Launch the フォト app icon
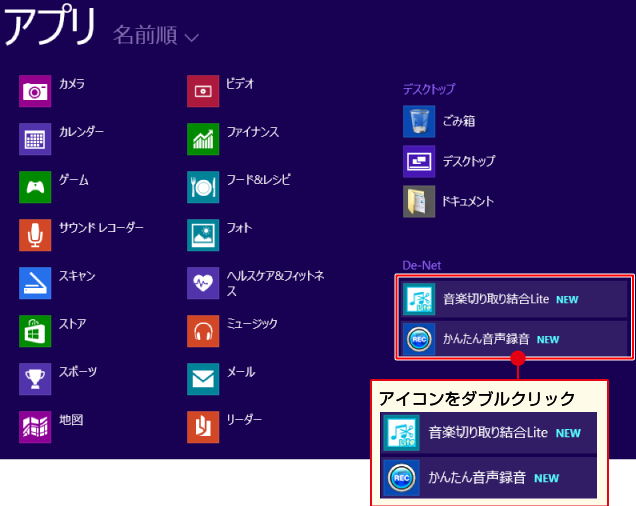Image resolution: width=636 pixels, height=506 pixels. pos(203,235)
